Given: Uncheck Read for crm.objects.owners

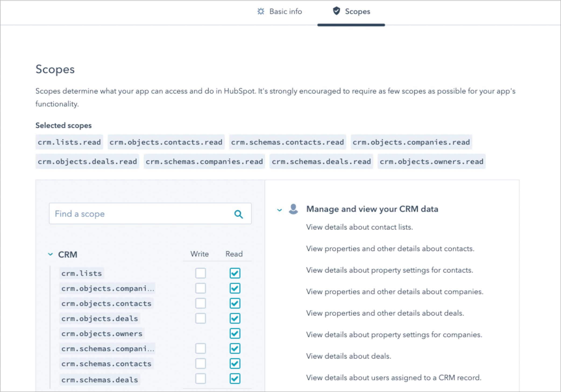Looking at the screenshot, I should pyautogui.click(x=235, y=333).
